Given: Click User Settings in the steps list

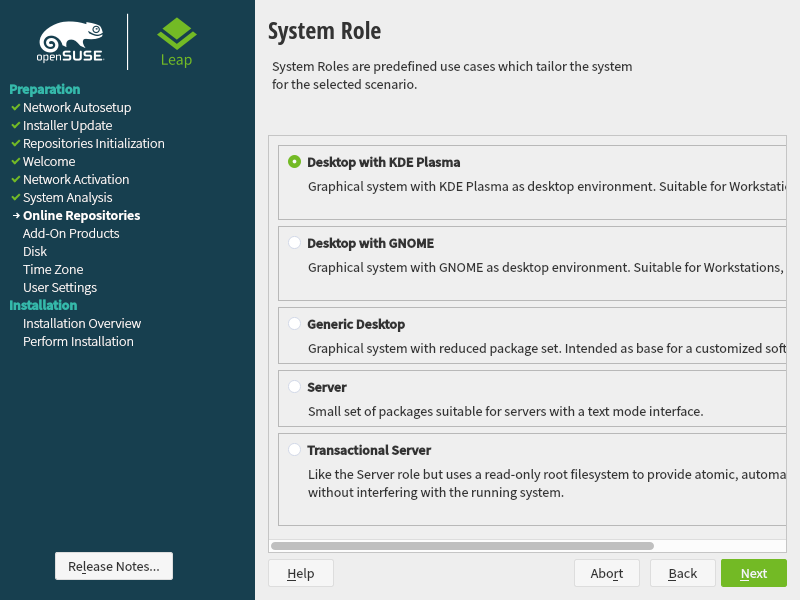Looking at the screenshot, I should (x=60, y=287).
